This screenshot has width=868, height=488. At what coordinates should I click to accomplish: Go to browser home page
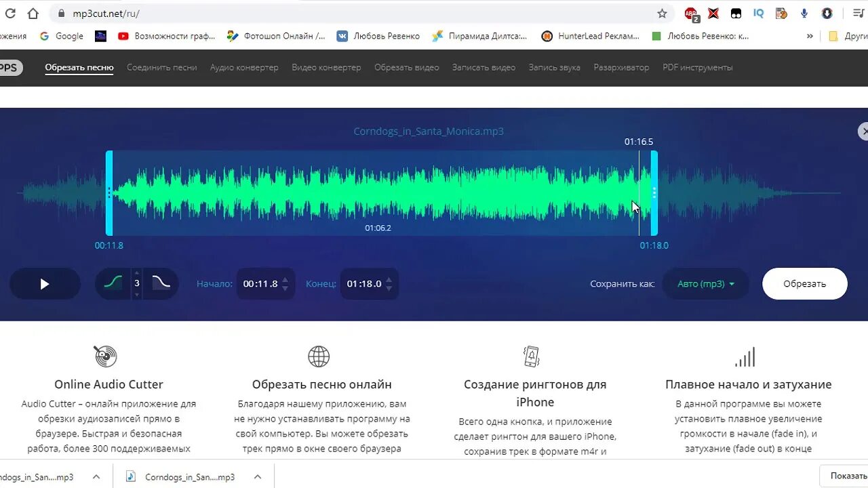click(33, 14)
